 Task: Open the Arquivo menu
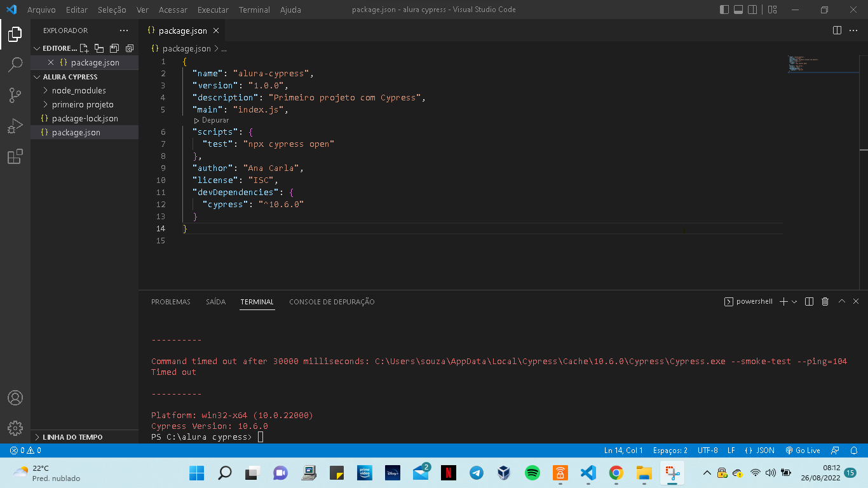tap(41, 10)
